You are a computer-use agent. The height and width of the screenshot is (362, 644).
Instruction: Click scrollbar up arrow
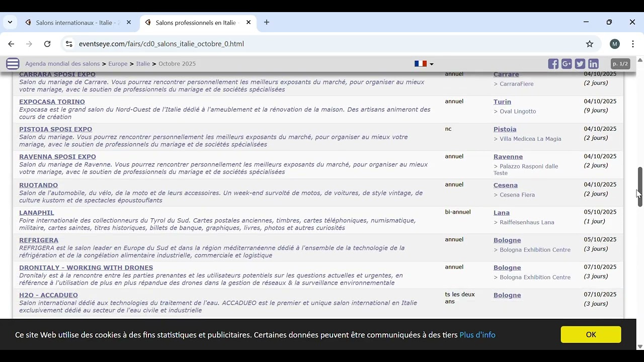[640, 60]
